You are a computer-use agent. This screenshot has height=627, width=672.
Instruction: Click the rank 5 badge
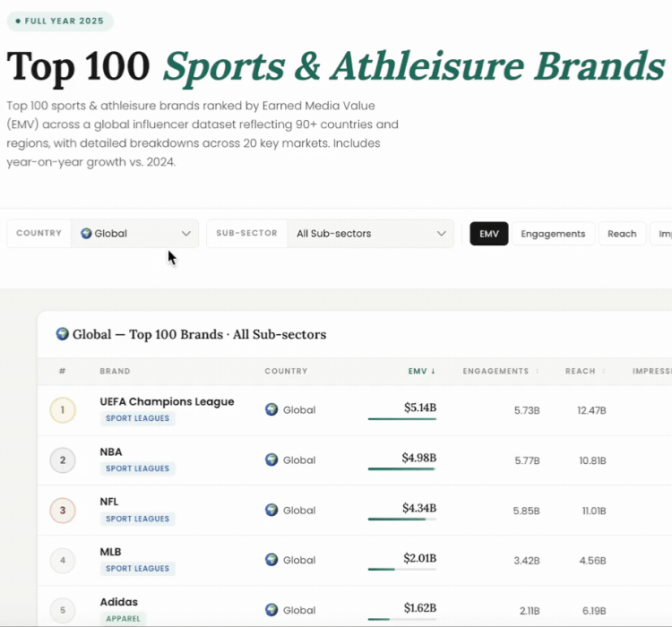[x=63, y=610]
